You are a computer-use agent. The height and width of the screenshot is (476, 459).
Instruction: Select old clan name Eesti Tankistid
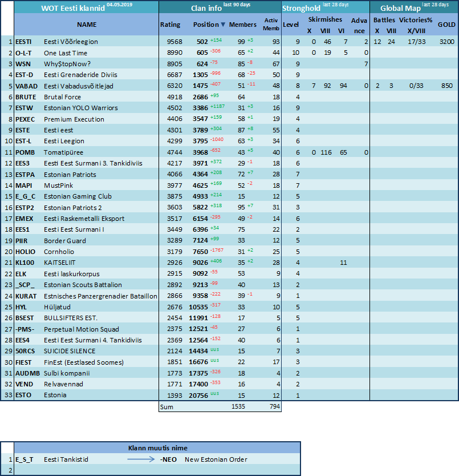click(x=66, y=459)
